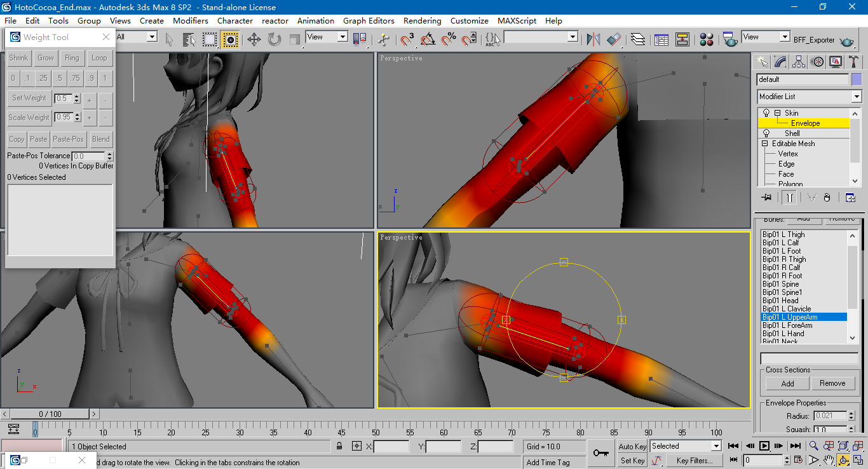Click the object color swatch
Image resolution: width=868 pixels, height=469 pixels.
(857, 79)
